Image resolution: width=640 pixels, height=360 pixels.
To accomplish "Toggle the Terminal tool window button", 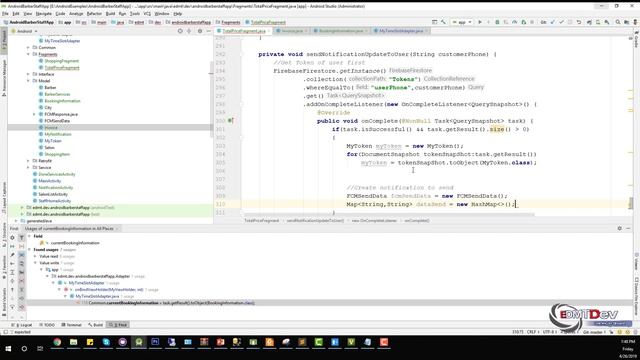I will (x=71, y=325).
